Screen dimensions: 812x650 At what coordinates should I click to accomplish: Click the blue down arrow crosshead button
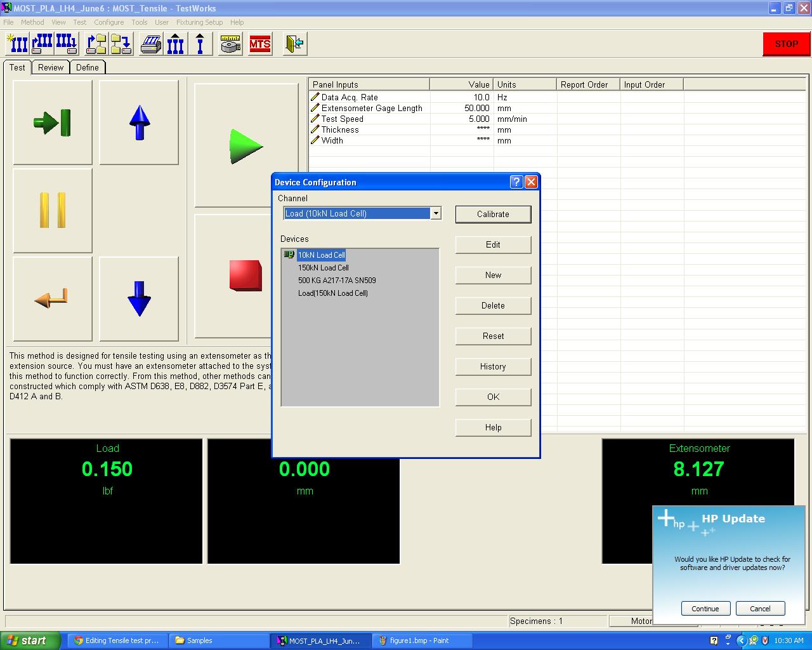[x=139, y=298]
